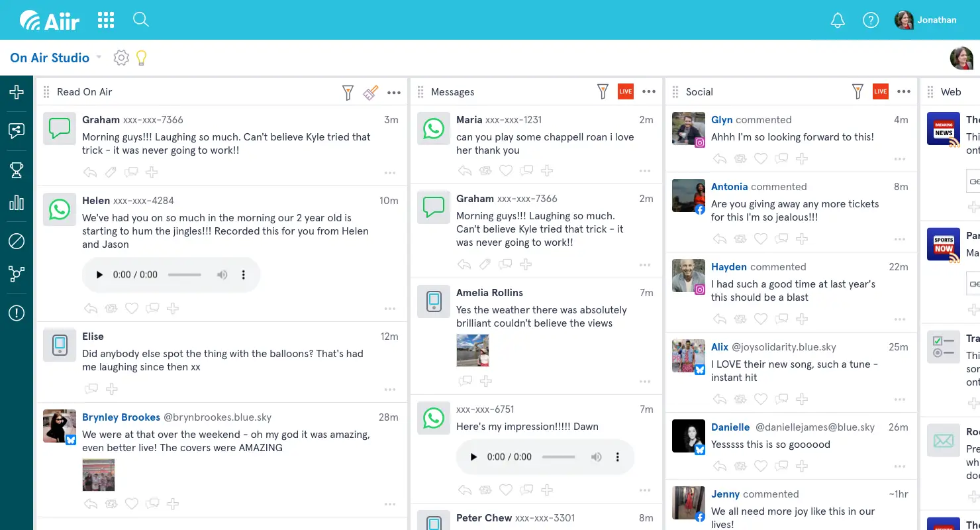Select the alert icon at sidebar bottom
The width and height of the screenshot is (980, 530).
point(17,313)
